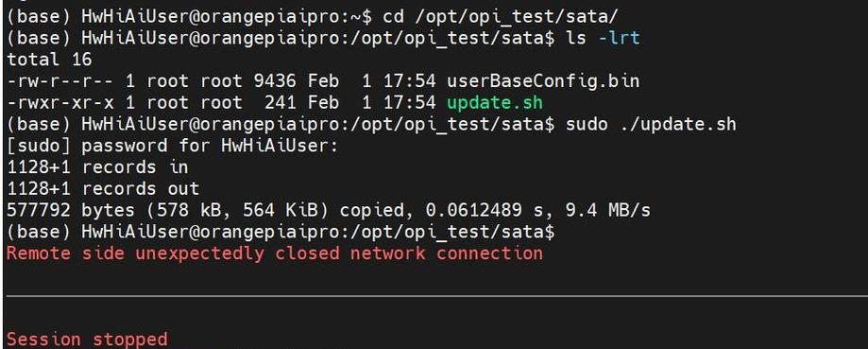The height and width of the screenshot is (349, 868).
Task: Click the -rwxr-xr-x permission string
Action: (60, 103)
